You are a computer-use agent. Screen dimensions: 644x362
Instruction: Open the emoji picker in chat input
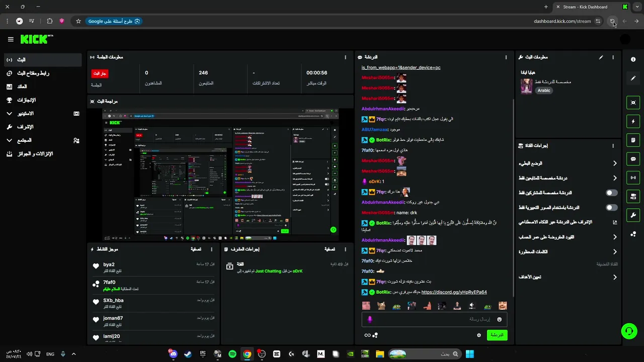499,319
